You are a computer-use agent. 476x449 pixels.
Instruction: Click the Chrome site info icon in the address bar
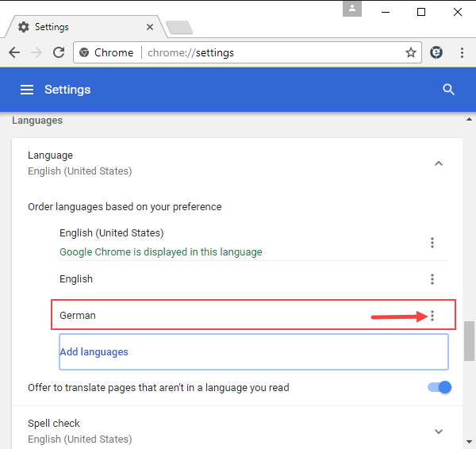[84, 52]
